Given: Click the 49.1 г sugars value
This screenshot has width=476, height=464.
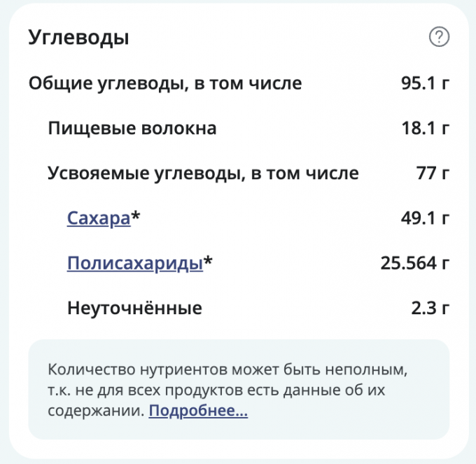Looking at the screenshot, I should coord(425,218).
